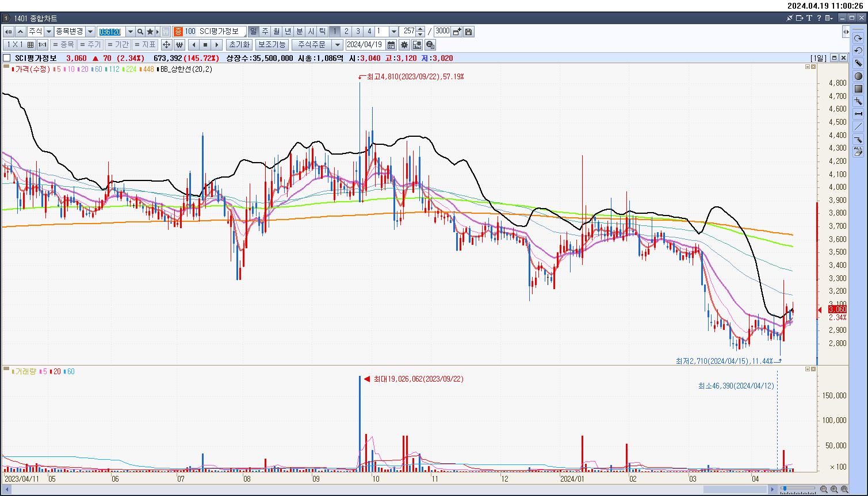This screenshot has width=868, height=496.
Task: Select interval tab 4
Action: pos(369,32)
